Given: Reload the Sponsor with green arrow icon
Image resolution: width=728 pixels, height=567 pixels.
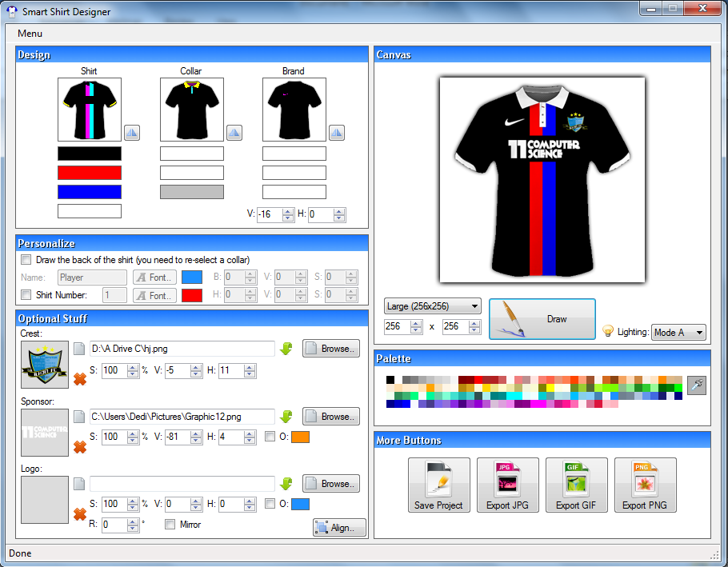Looking at the screenshot, I should click(286, 416).
